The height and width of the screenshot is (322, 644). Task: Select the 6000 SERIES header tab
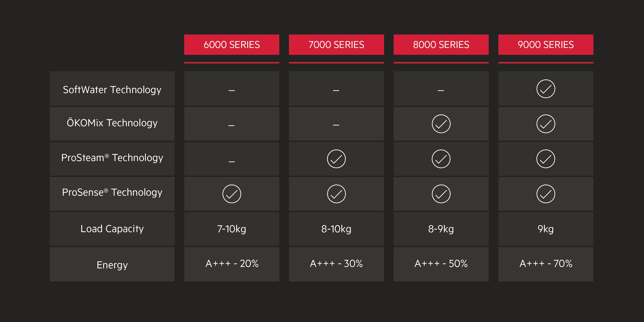click(232, 45)
